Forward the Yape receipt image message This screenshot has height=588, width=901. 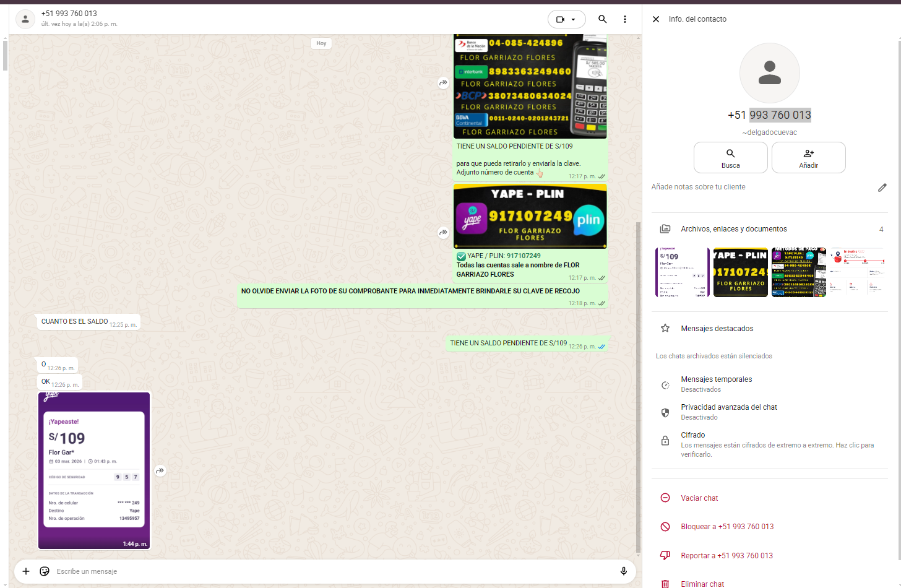[x=160, y=471]
